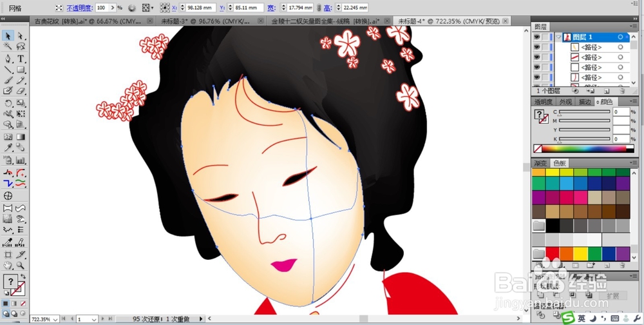Open the 渐变 panel tab
Screen dimensions: 644x325
pyautogui.click(x=540, y=163)
